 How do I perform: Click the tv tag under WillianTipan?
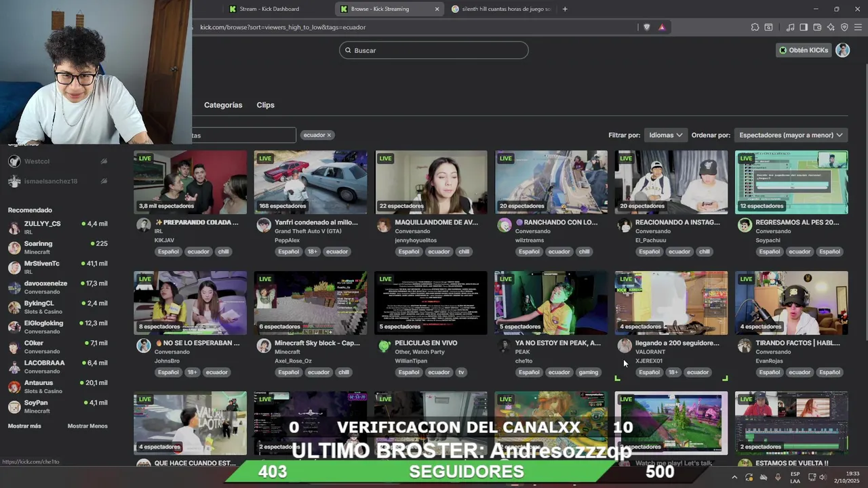coord(461,372)
